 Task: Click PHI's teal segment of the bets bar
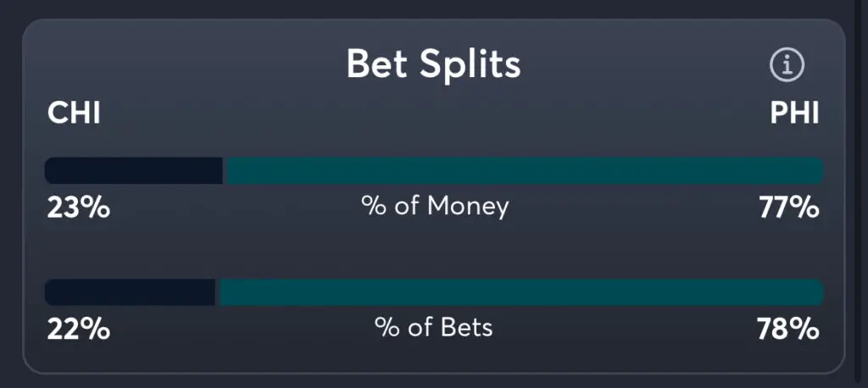[520, 292]
